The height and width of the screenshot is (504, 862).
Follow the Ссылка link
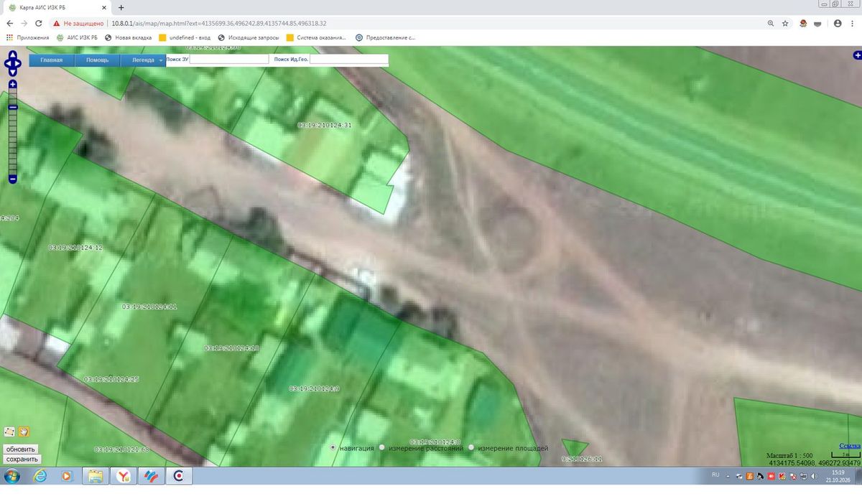tap(849, 446)
